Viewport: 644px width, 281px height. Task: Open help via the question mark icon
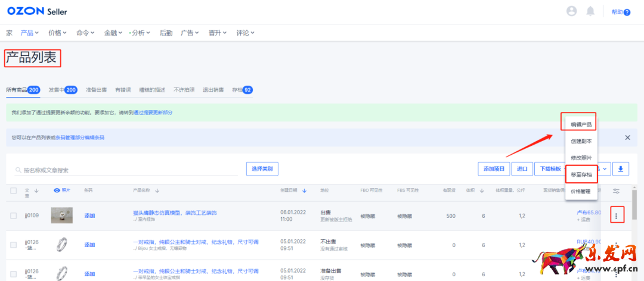click(x=627, y=12)
